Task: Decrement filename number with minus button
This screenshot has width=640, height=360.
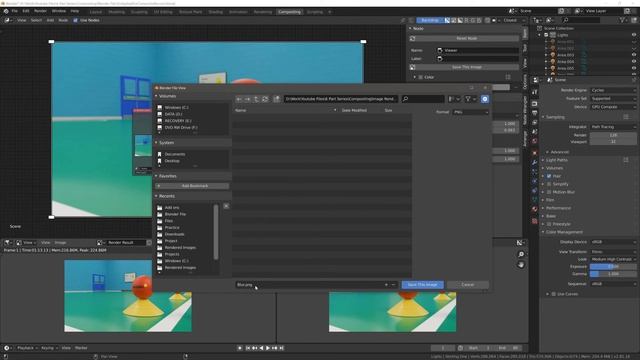Action: (393, 284)
